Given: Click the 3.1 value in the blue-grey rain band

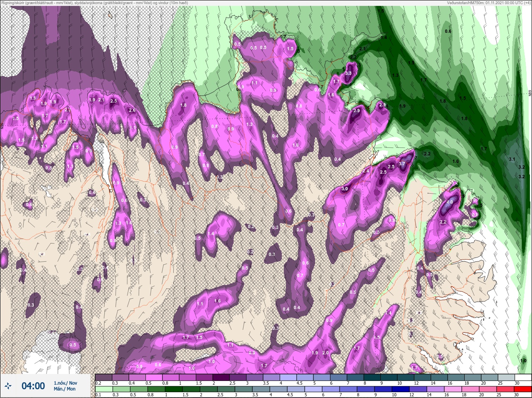Looking at the screenshot, I should pyautogui.click(x=512, y=159).
